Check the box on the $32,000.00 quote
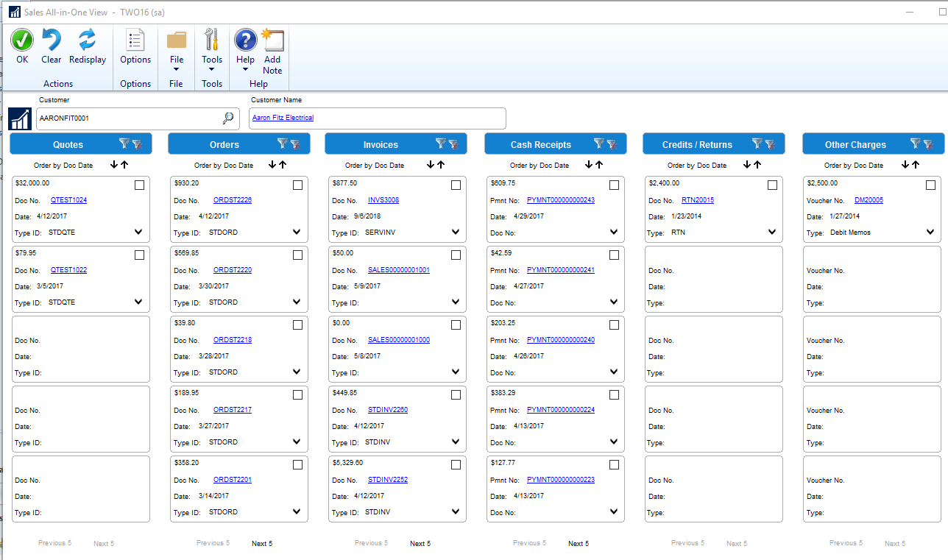Screen dimensions: 948x560 140,185
